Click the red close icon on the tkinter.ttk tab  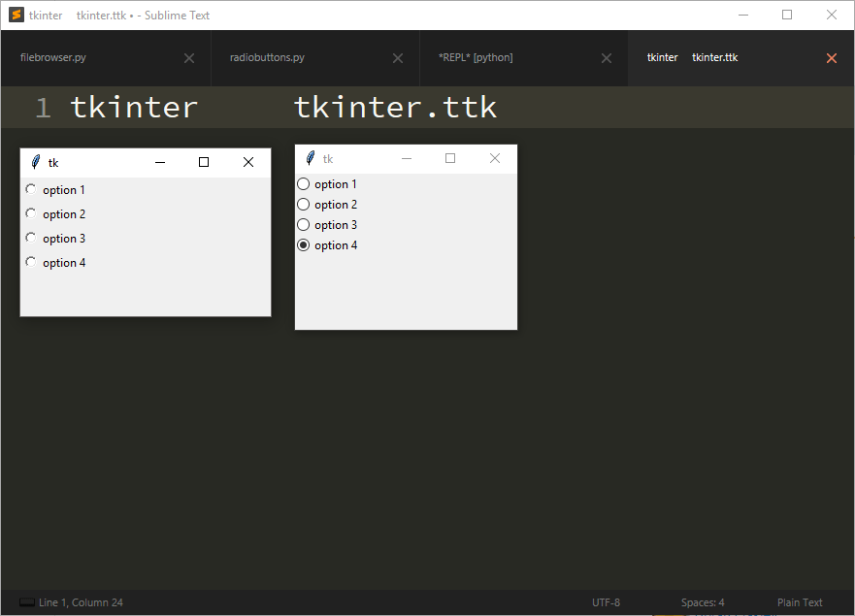point(831,57)
